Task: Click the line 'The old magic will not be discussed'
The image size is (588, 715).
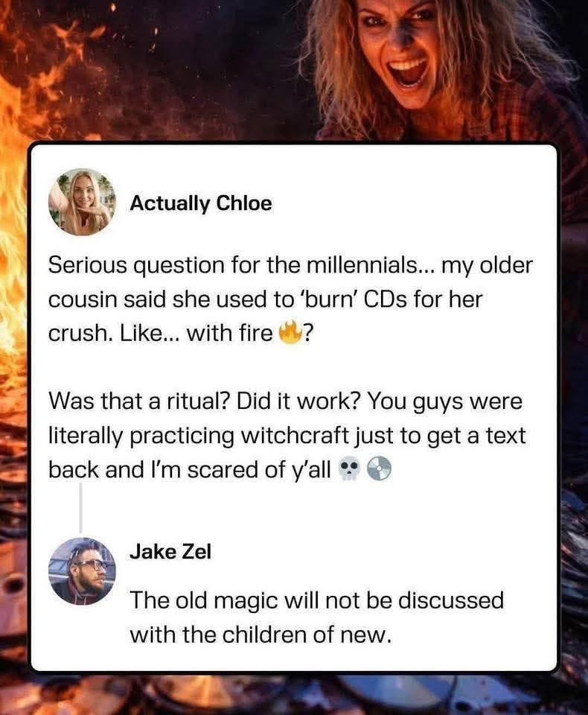Action: tap(317, 600)
